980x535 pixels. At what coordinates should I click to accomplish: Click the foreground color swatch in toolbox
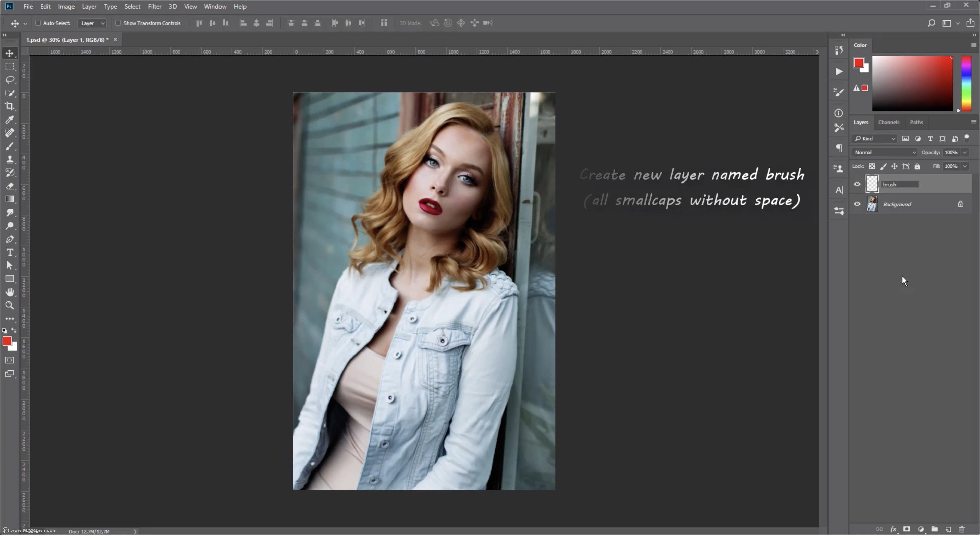pyautogui.click(x=7, y=341)
